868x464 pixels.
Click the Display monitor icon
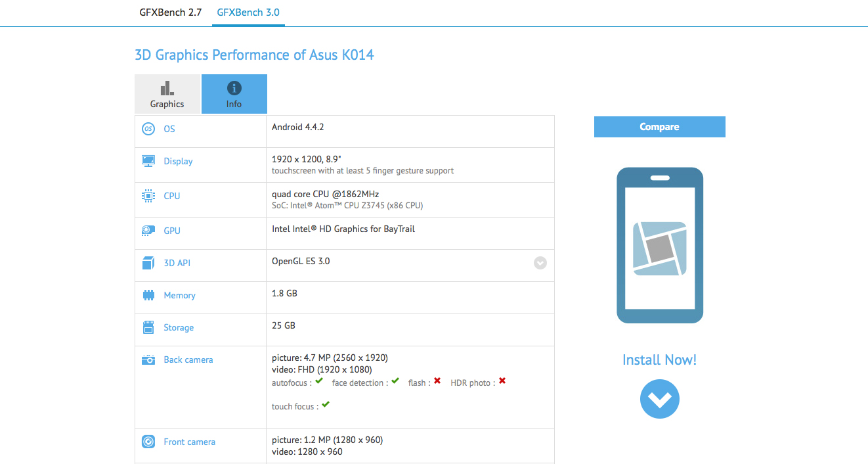148,161
